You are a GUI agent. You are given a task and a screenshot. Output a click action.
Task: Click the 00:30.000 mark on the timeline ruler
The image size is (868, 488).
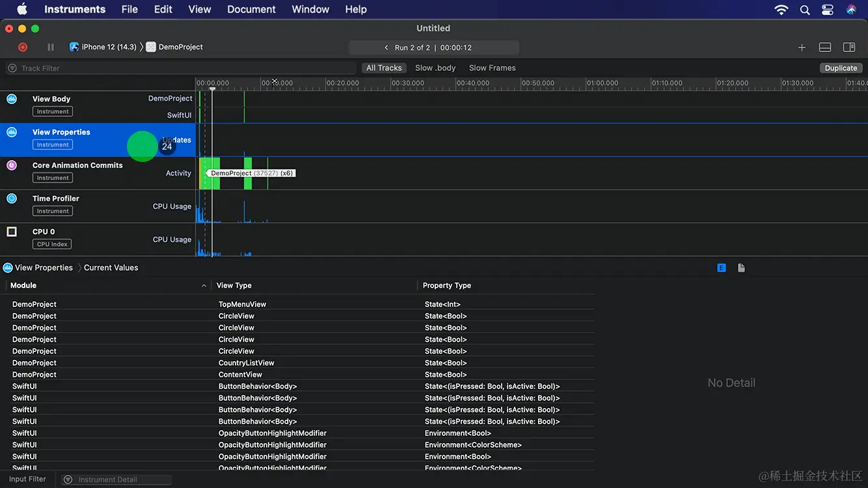point(408,83)
